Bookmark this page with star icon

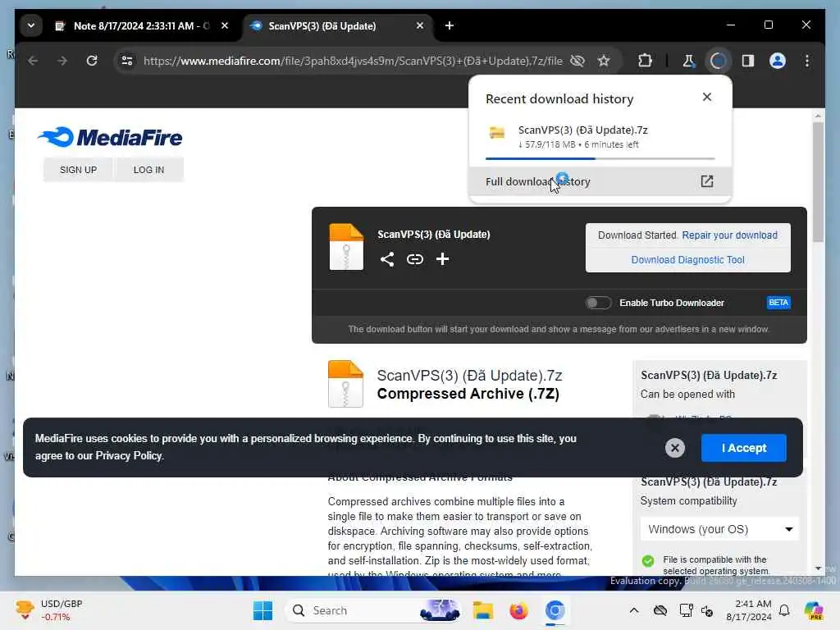click(604, 61)
